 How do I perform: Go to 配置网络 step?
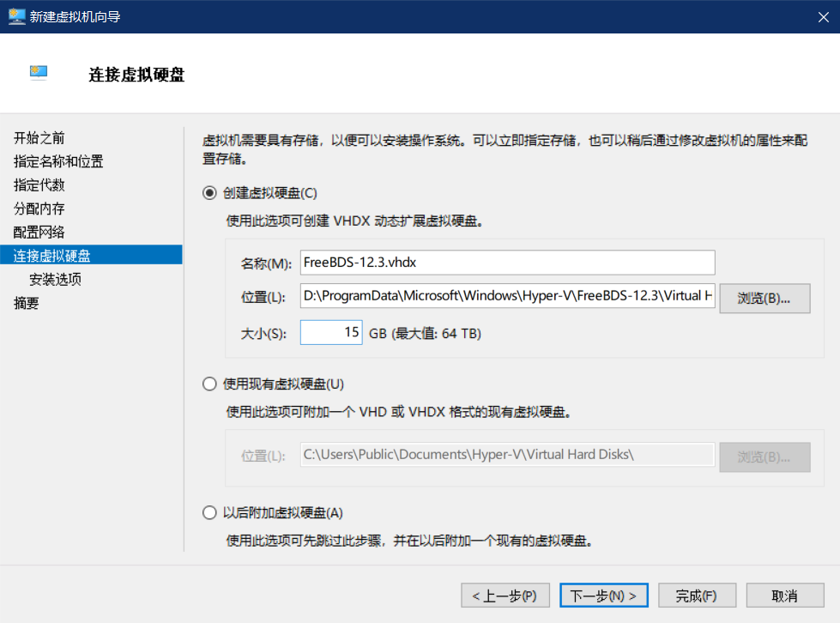coord(39,233)
